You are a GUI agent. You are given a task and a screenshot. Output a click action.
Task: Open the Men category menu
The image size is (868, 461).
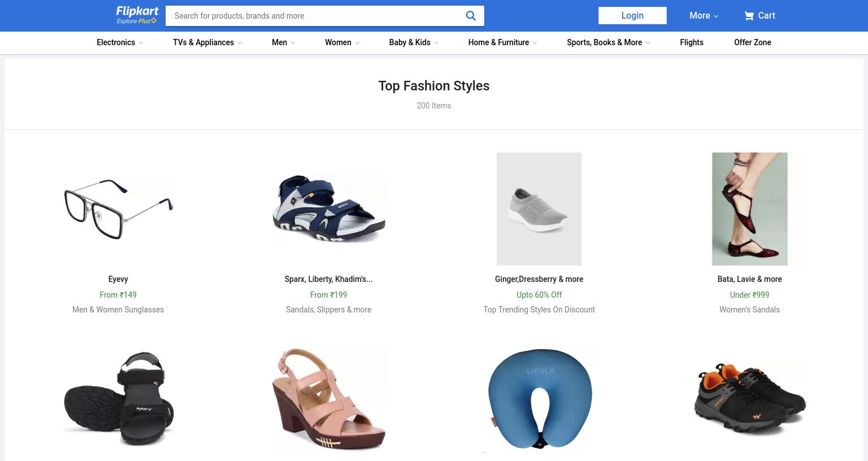pyautogui.click(x=279, y=42)
